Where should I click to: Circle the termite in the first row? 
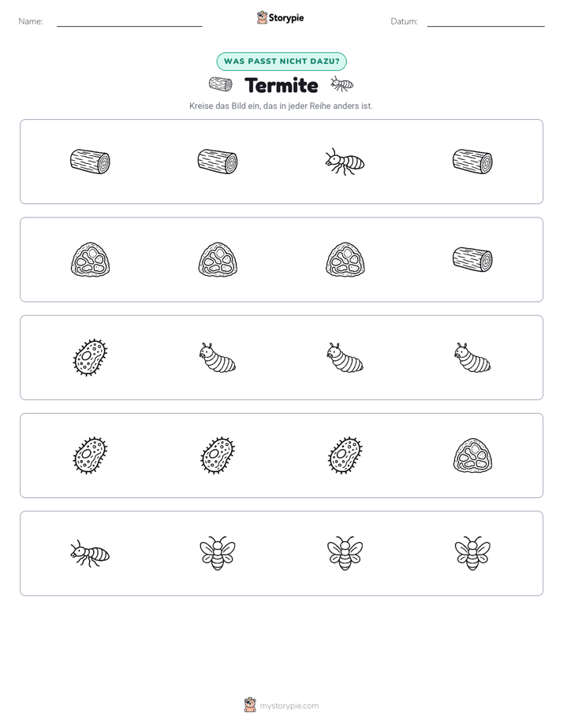[345, 162]
